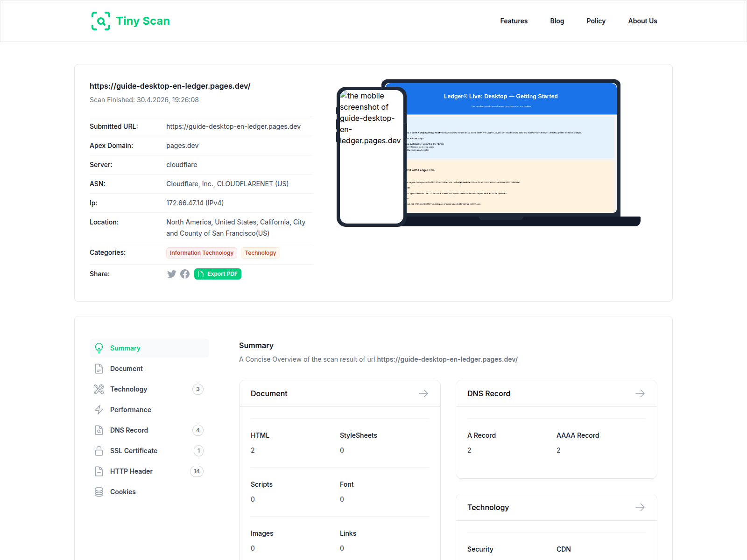Viewport: 747px width, 560px height.
Task: Click the 'AAAA Record' label
Action: click(x=578, y=435)
